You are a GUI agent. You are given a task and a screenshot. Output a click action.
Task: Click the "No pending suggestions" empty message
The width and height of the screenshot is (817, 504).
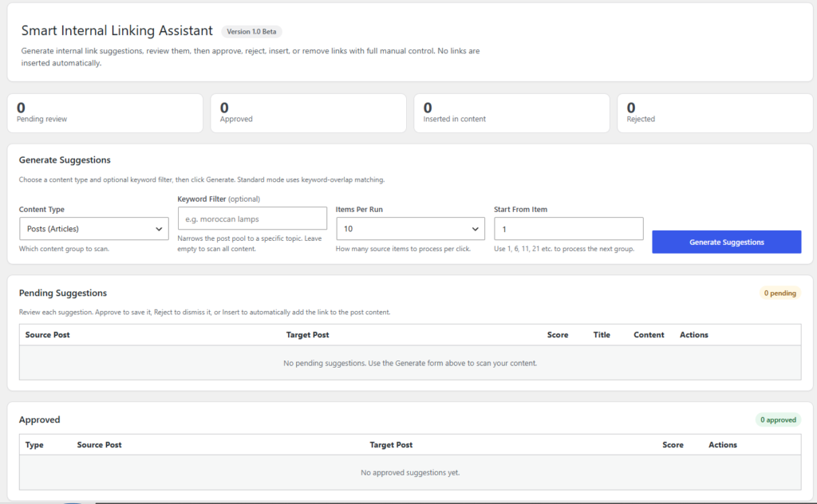(x=410, y=363)
